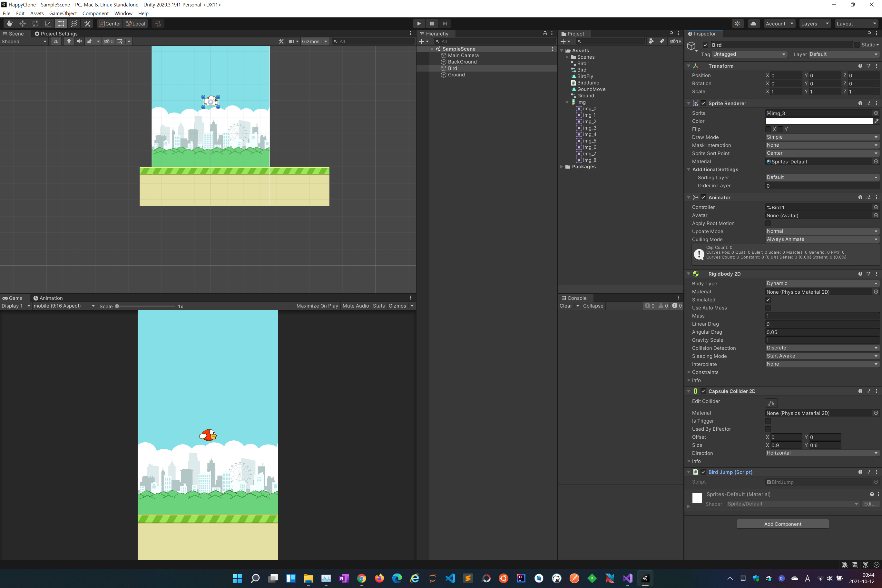This screenshot has height=588, width=882.
Task: Click Maximize On Play button
Action: pos(317,306)
